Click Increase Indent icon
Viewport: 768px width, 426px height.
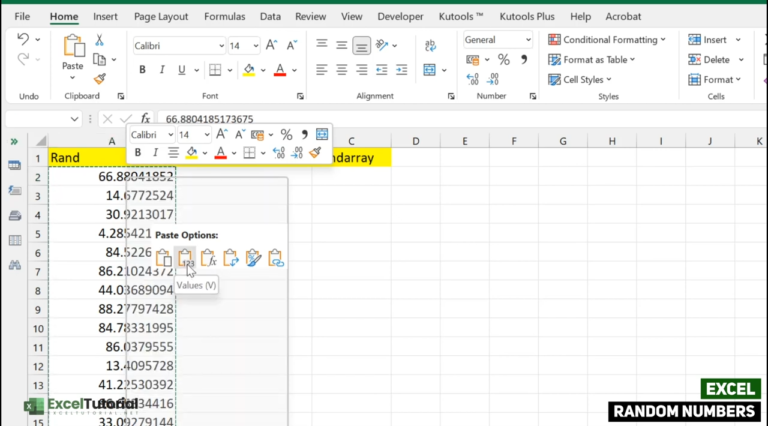(402, 70)
